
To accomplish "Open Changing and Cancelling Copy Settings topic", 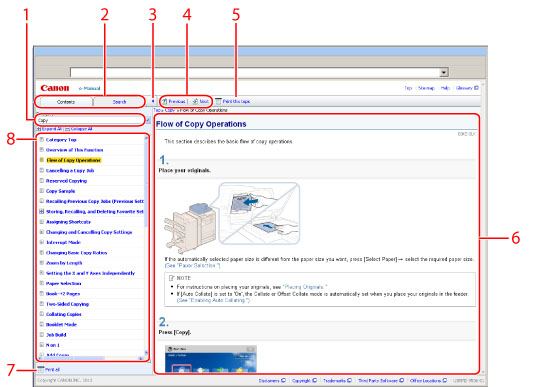I will (x=89, y=232).
